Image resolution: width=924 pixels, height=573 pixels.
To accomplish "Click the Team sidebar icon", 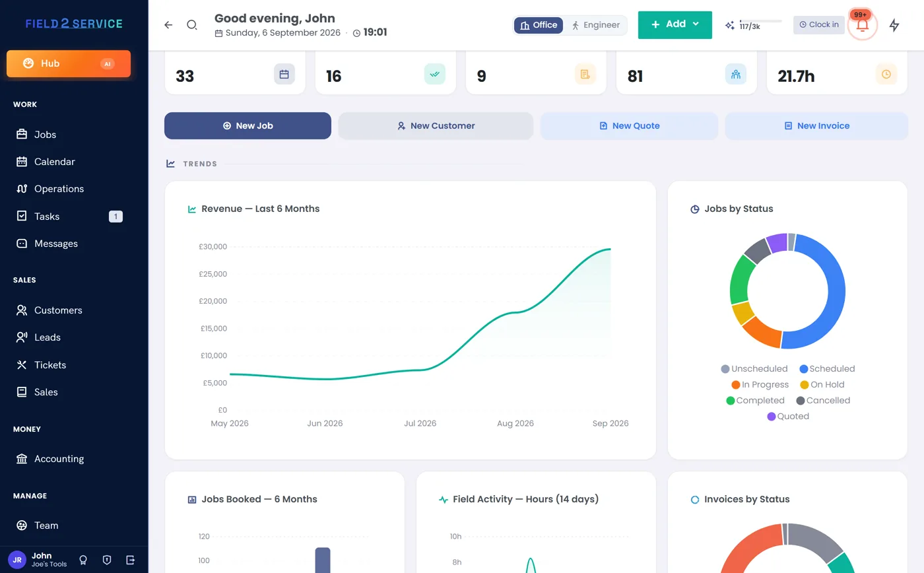I will [x=22, y=525].
